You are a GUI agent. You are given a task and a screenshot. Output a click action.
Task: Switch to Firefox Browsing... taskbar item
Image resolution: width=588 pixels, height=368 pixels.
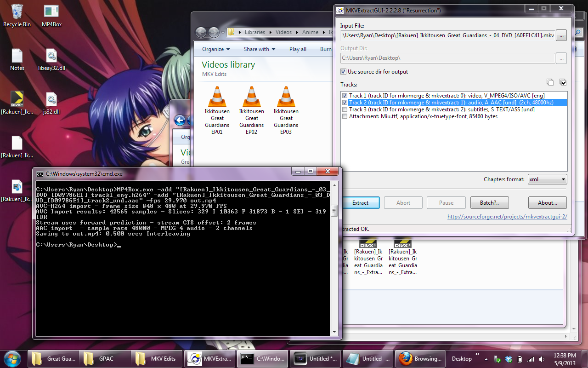click(x=421, y=359)
